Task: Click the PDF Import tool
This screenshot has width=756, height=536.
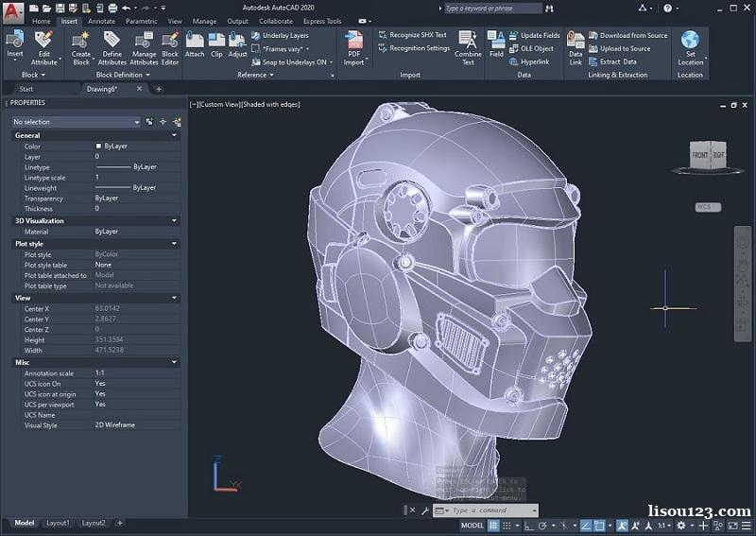Action: (x=353, y=48)
